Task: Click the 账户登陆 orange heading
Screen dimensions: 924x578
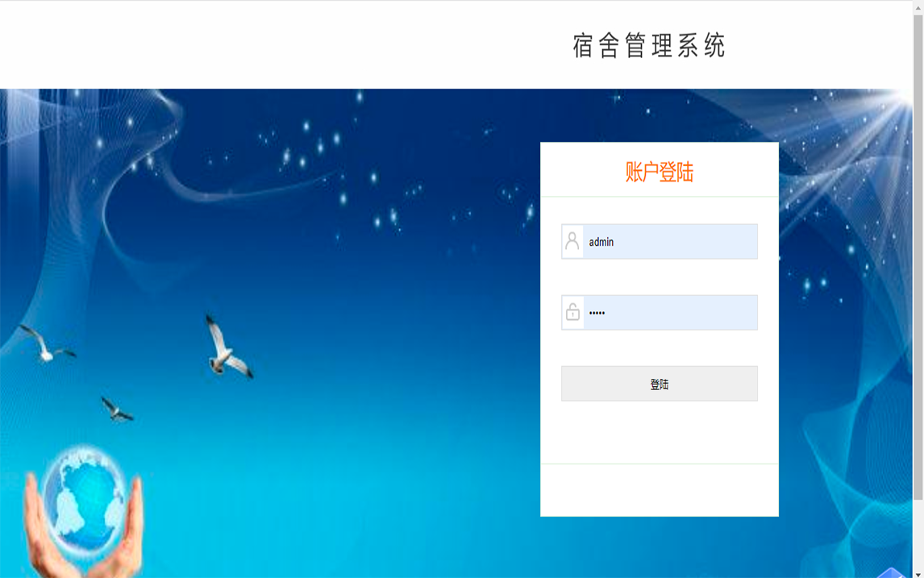Action: (660, 172)
